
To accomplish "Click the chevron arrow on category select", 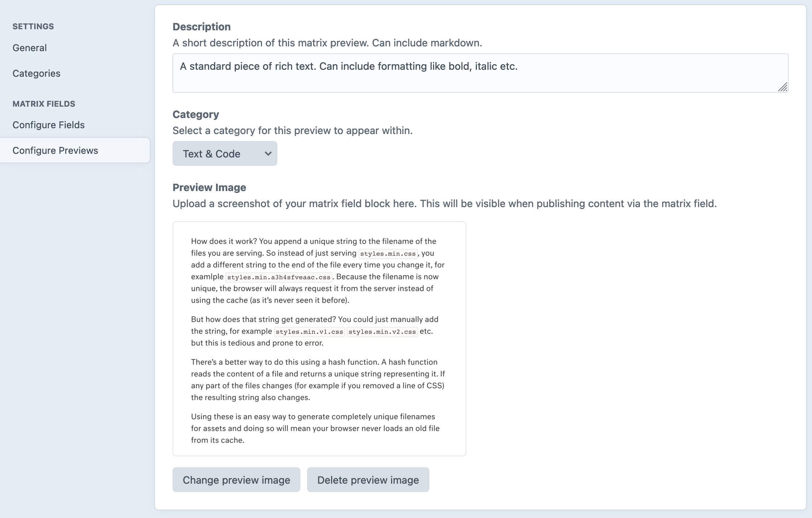I will tap(268, 153).
